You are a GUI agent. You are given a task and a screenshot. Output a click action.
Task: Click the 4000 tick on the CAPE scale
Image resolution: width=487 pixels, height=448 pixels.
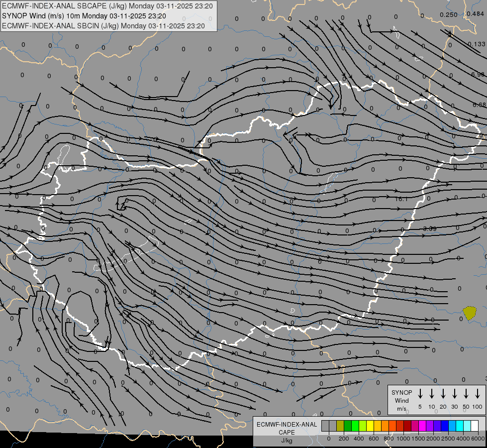tap(463, 439)
